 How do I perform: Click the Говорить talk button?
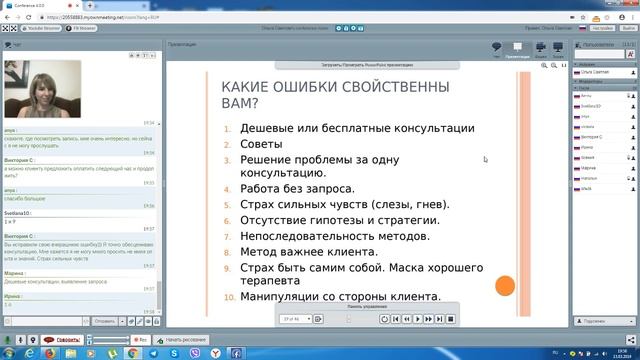click(62, 340)
